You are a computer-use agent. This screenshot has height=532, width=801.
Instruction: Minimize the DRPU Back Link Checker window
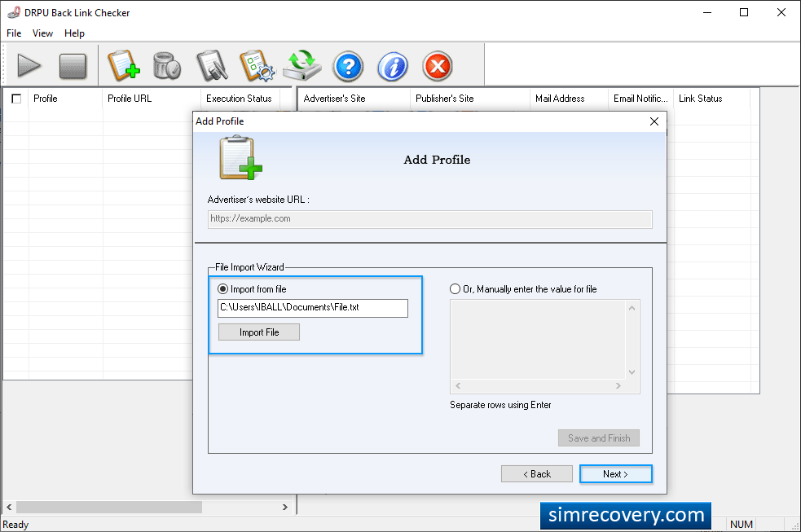point(707,12)
